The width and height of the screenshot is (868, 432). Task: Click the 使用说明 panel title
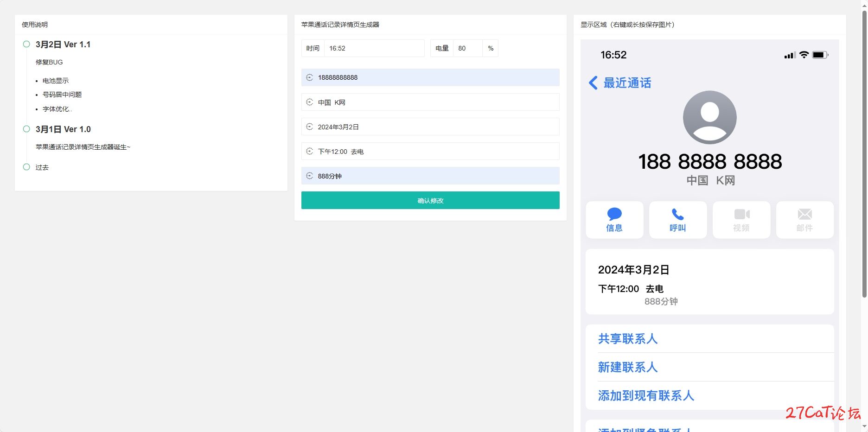pos(35,25)
